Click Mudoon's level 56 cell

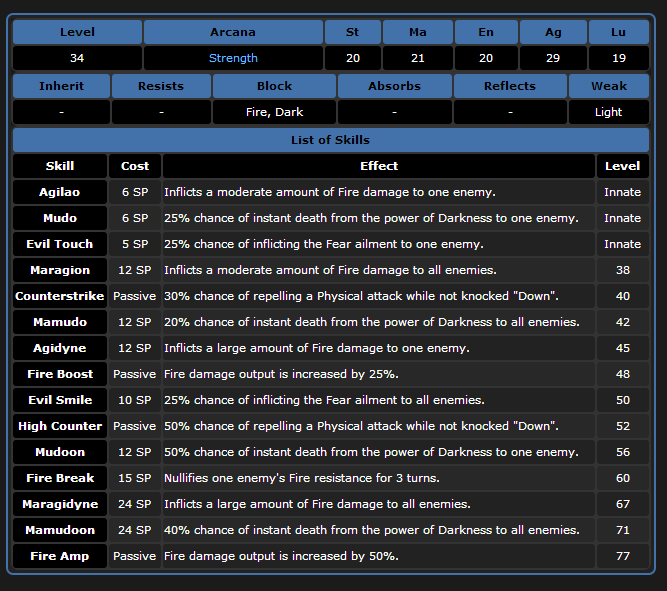click(623, 452)
